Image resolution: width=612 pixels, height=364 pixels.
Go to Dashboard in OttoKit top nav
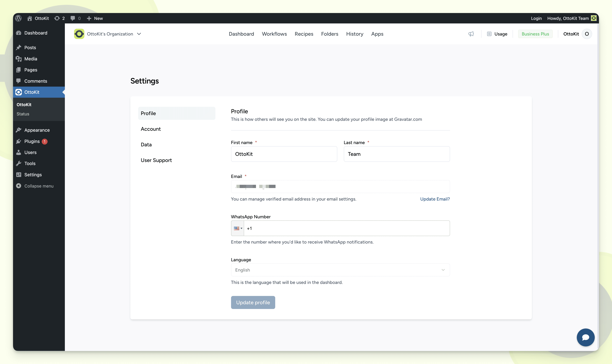click(x=241, y=34)
